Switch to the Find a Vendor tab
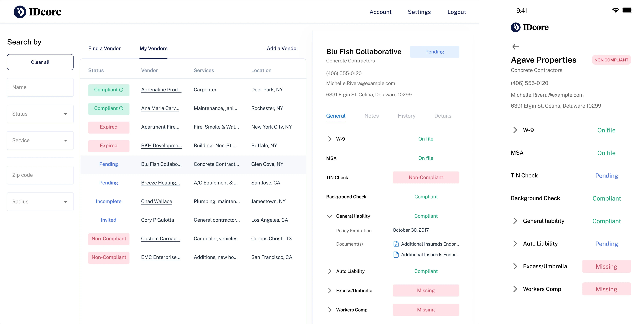The image size is (644, 324). (x=104, y=49)
